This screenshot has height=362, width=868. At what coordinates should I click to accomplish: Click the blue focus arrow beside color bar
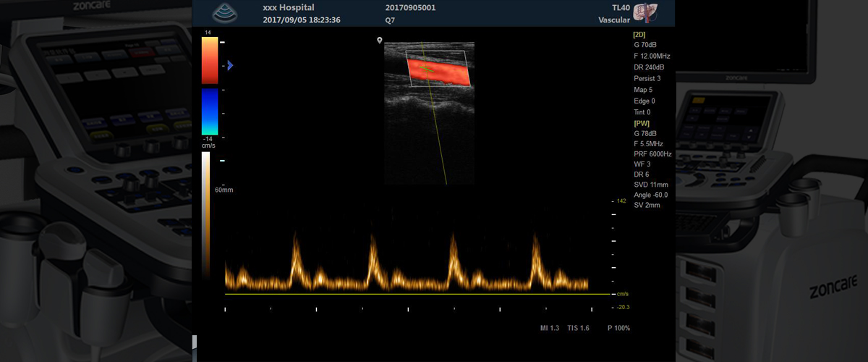(x=230, y=65)
